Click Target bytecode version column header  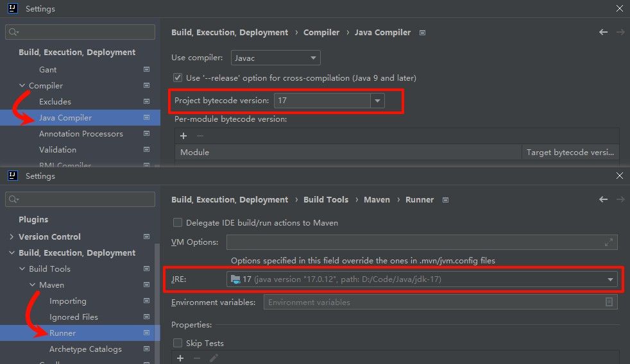tap(570, 153)
